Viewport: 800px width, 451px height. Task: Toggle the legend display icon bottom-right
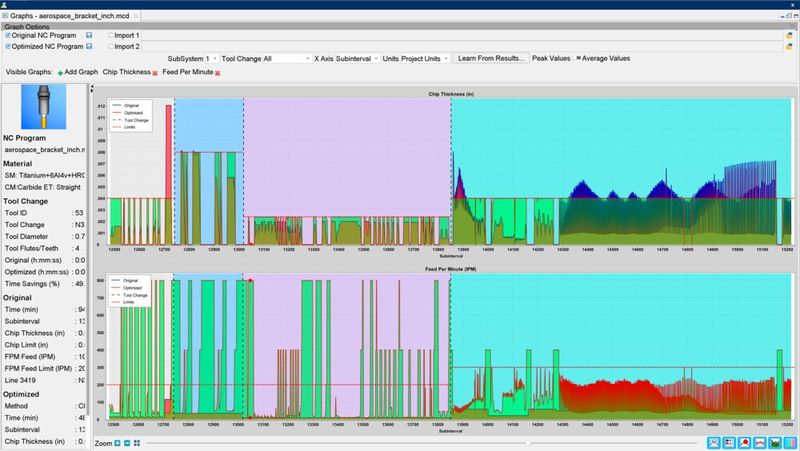[x=729, y=443]
